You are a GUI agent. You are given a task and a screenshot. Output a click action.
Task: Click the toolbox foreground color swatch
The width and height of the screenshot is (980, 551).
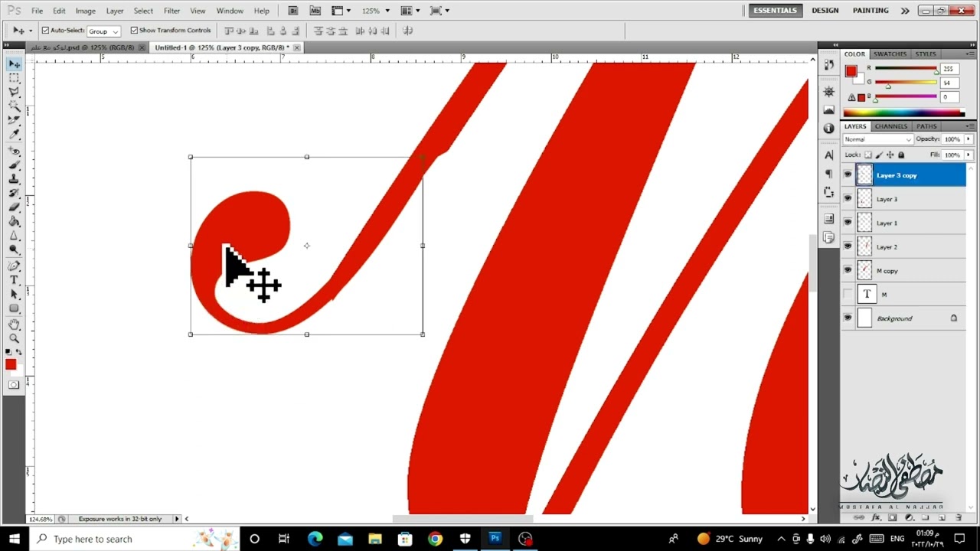[11, 364]
